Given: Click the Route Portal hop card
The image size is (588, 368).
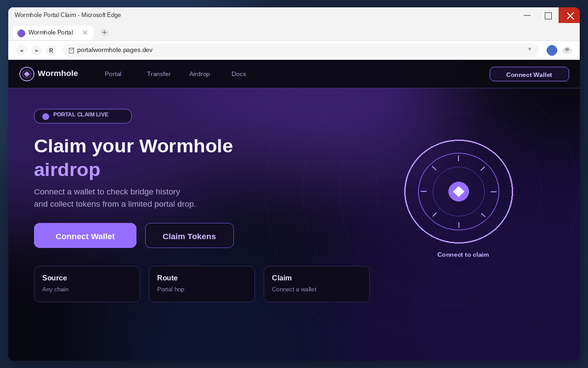Looking at the screenshot, I should 202,284.
